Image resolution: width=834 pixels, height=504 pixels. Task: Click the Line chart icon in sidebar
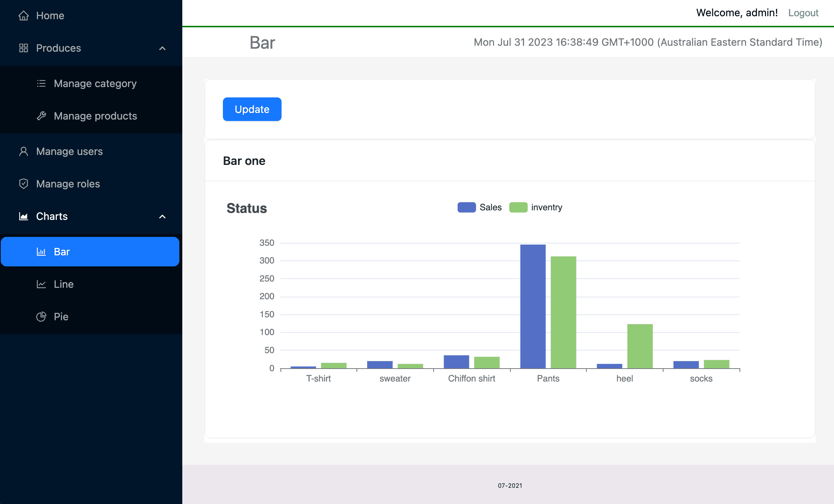coord(41,284)
